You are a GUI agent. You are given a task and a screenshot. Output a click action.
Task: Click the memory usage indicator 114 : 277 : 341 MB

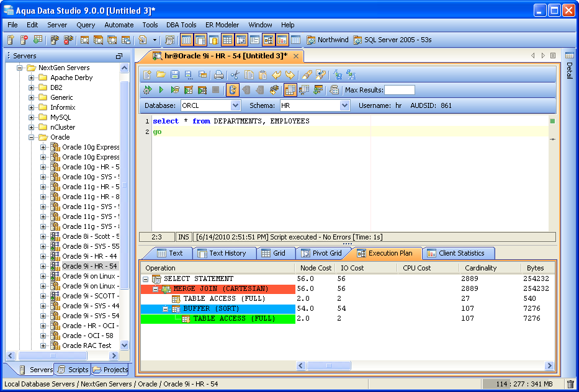[x=522, y=384]
